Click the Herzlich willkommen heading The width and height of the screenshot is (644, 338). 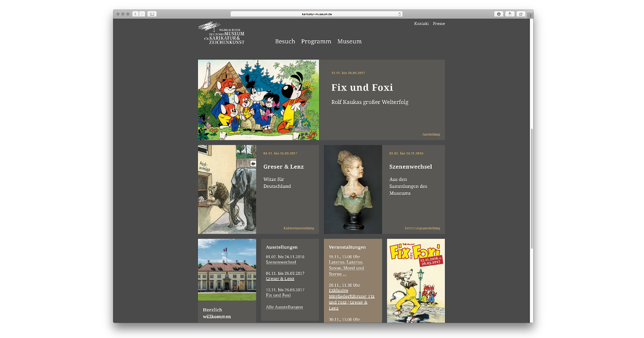click(217, 313)
